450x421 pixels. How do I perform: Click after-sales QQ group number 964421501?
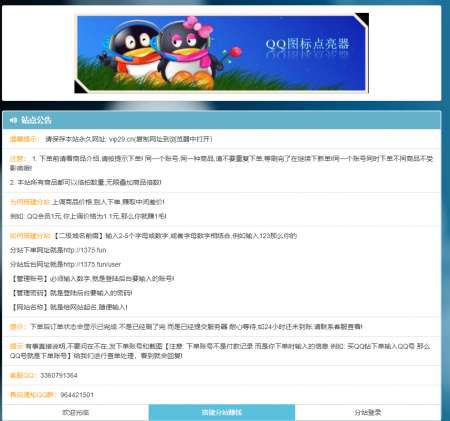77,395
